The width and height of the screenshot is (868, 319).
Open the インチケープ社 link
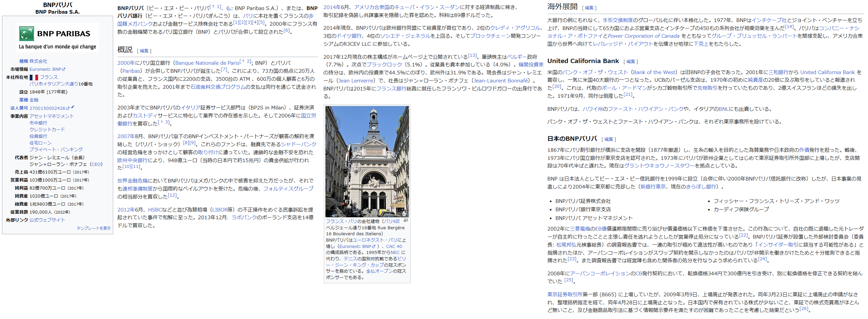coord(769,21)
